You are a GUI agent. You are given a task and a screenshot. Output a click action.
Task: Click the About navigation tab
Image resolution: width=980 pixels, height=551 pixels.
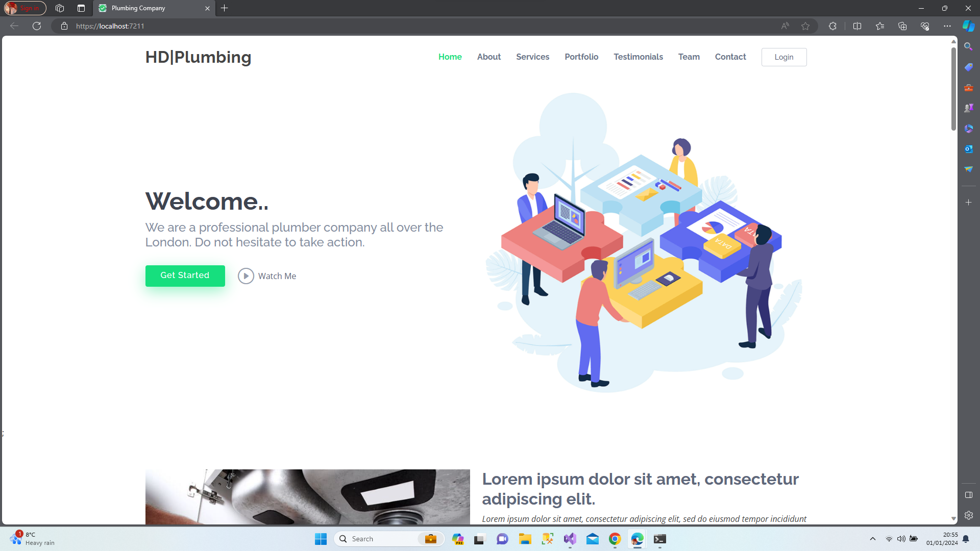coord(488,57)
